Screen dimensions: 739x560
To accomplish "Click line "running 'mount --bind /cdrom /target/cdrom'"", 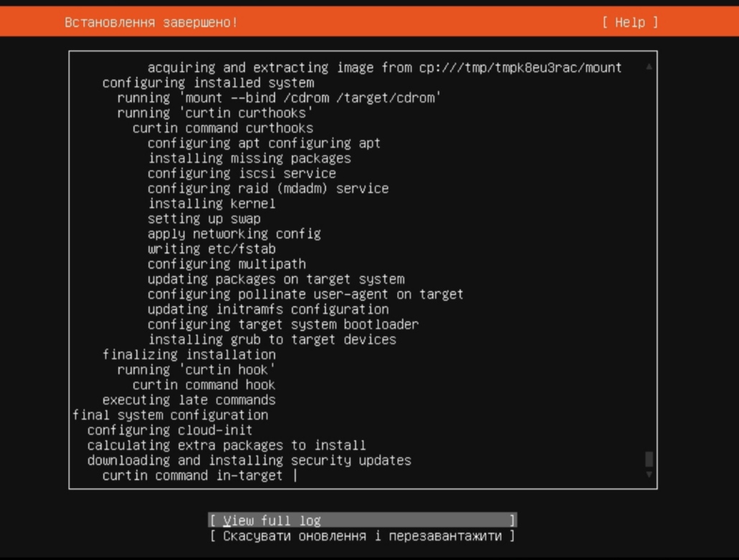I will [x=279, y=98].
